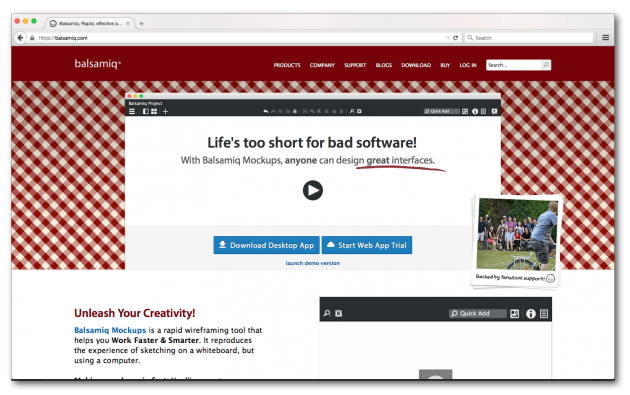This screenshot has width=630, height=395.
Task: Click the plus add-mockup icon in the hero toolbar
Action: point(166,111)
